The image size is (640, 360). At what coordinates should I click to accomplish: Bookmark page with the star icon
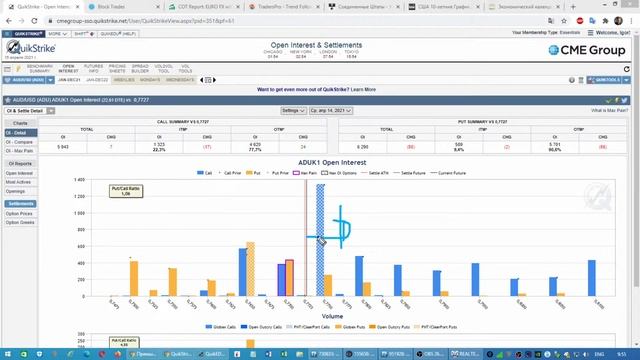pos(564,21)
